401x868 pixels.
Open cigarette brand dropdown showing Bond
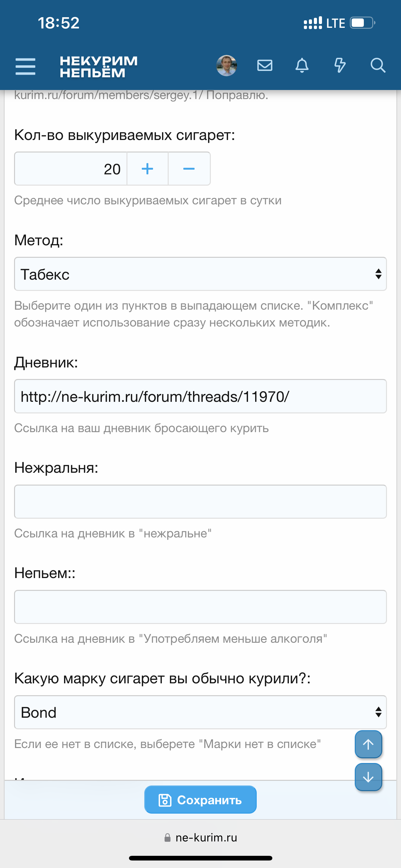tap(200, 712)
